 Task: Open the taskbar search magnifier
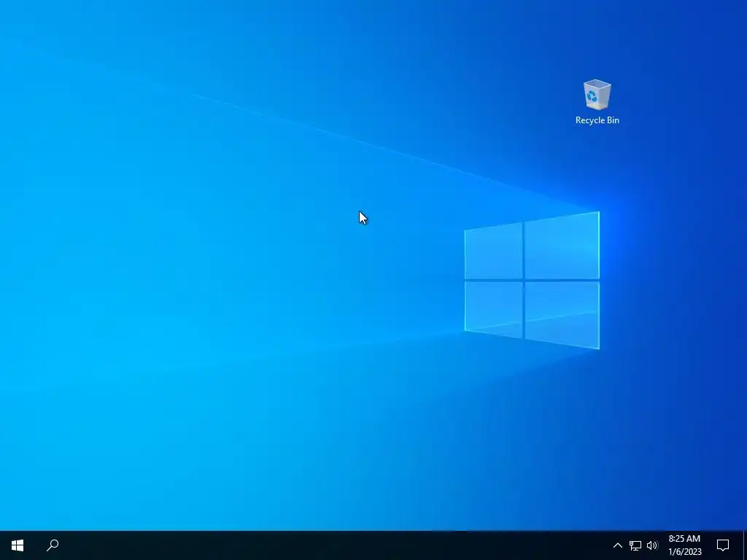pos(53,545)
